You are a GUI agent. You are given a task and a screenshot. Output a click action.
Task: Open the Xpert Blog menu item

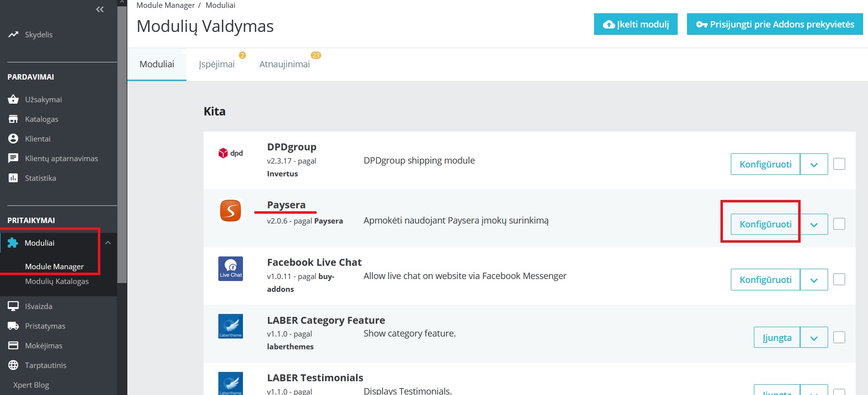[31, 385]
